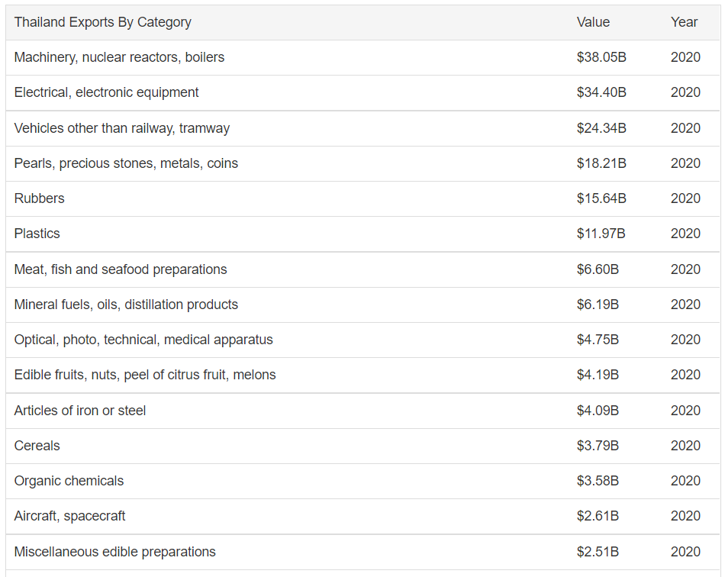Viewport: 728px width, 577px height.
Task: Open Edible fruits, nuts, citrus, melons row
Action: point(145,375)
